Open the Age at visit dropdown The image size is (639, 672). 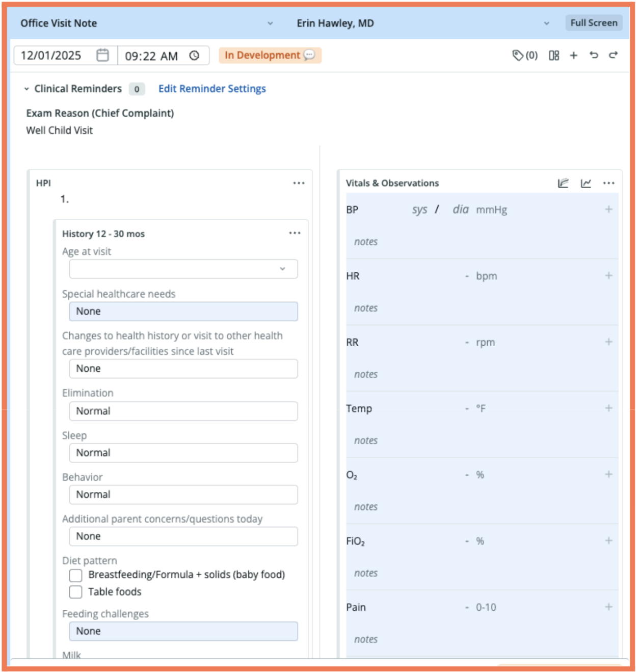point(183,269)
